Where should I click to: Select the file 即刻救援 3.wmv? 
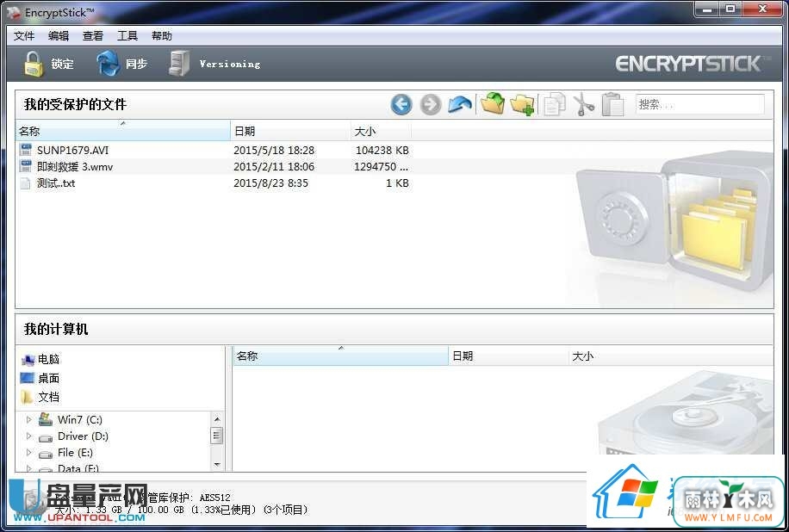pyautogui.click(x=74, y=166)
